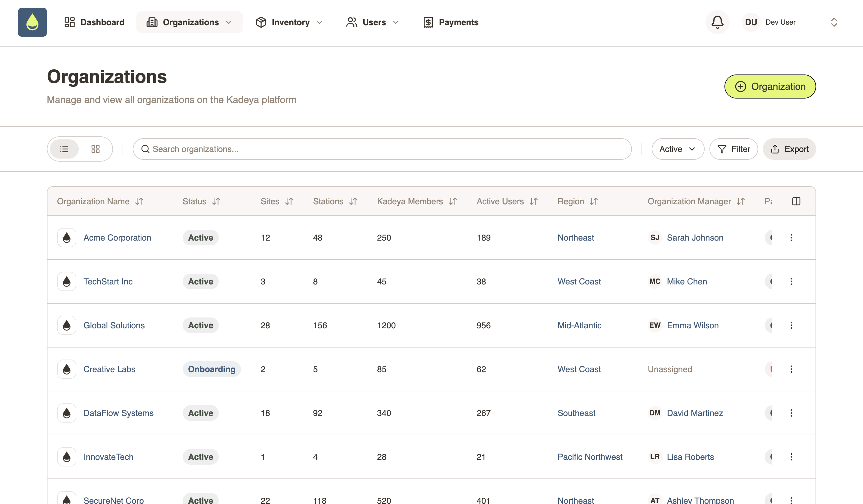This screenshot has width=863, height=504.
Task: Add a new Organization
Action: (x=770, y=87)
